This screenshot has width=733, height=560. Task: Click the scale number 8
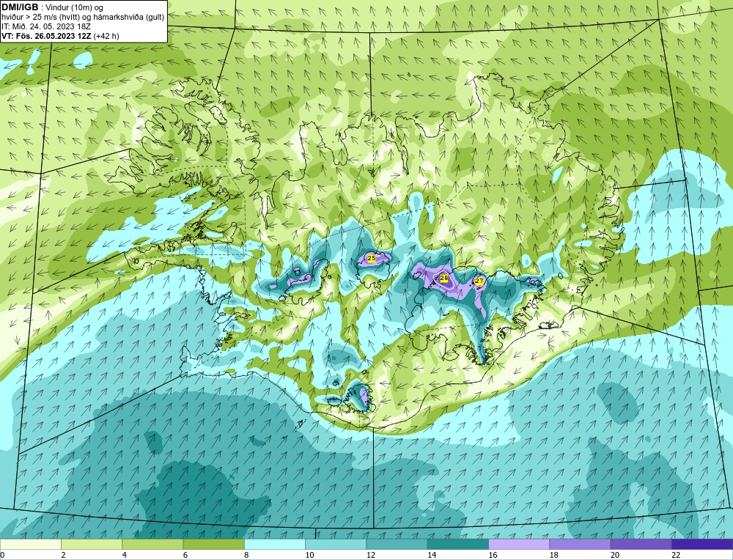tap(246, 555)
